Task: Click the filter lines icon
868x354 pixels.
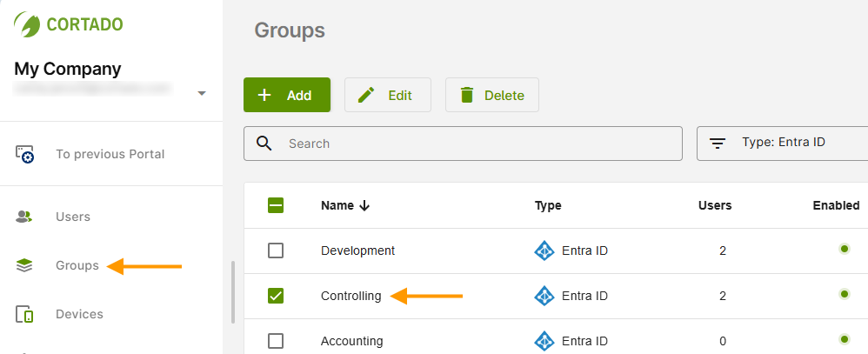Action: [718, 144]
